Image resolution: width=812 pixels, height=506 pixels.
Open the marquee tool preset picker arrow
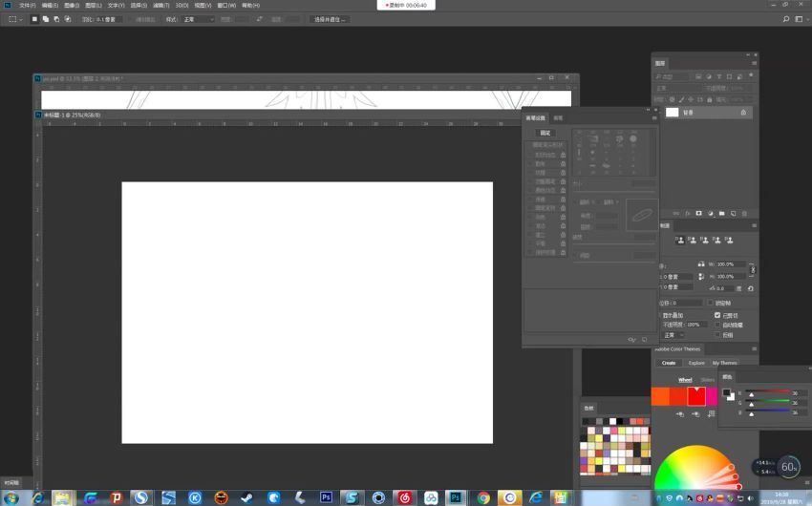click(x=21, y=20)
